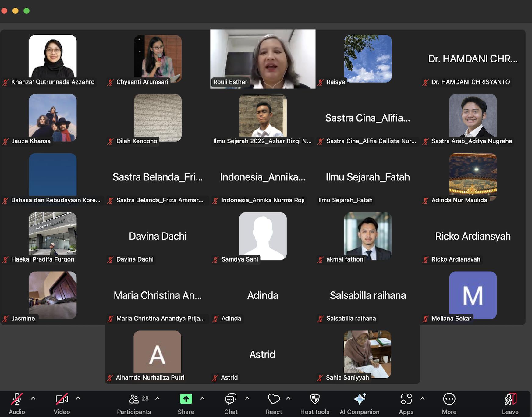Image resolution: width=532 pixels, height=417 pixels.
Task: Click Meliana Sekar's purple M avatar
Action: pyautogui.click(x=473, y=295)
